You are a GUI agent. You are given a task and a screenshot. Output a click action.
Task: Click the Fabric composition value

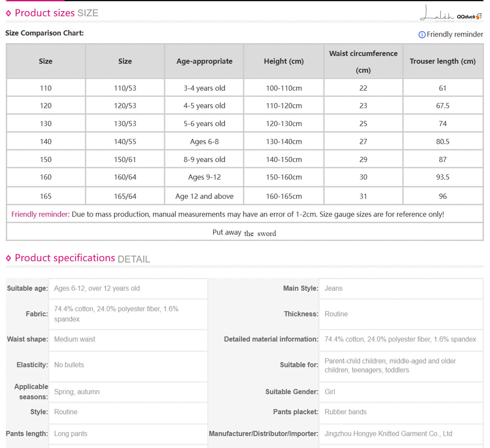(116, 314)
